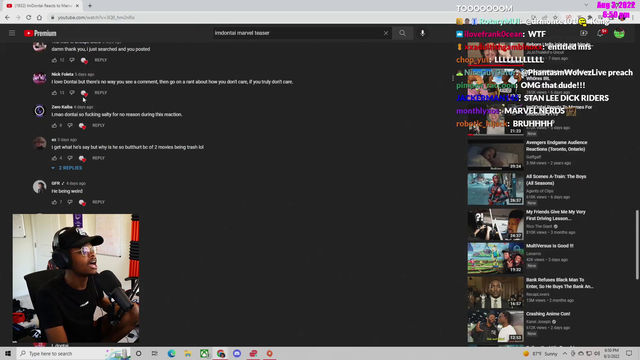
Task: Reply to Nick Foleta's comment
Action: click(100, 93)
